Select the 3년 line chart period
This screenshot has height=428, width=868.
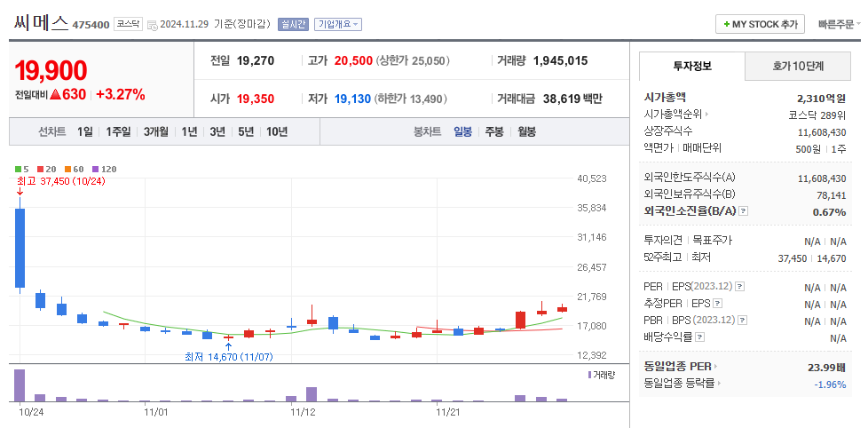coord(217,131)
